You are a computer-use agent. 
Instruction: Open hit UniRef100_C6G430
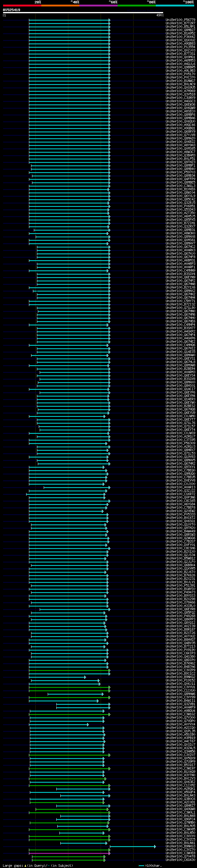coord(180,860)
